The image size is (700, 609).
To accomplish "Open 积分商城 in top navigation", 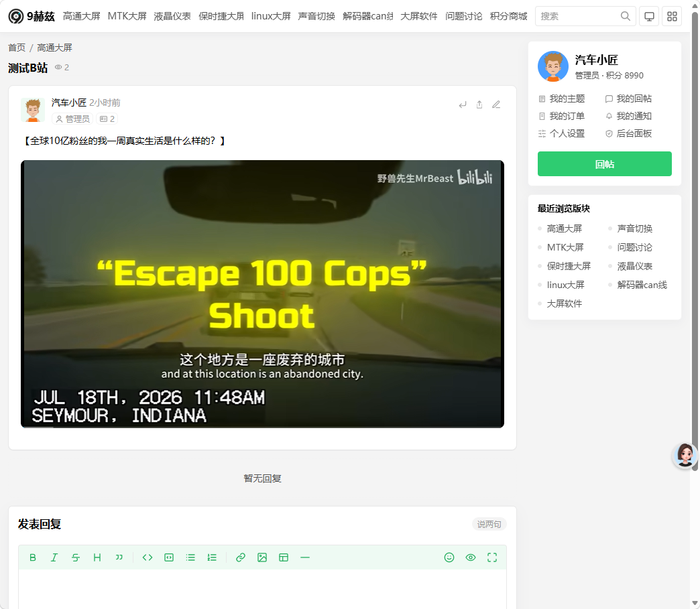I will (x=508, y=17).
